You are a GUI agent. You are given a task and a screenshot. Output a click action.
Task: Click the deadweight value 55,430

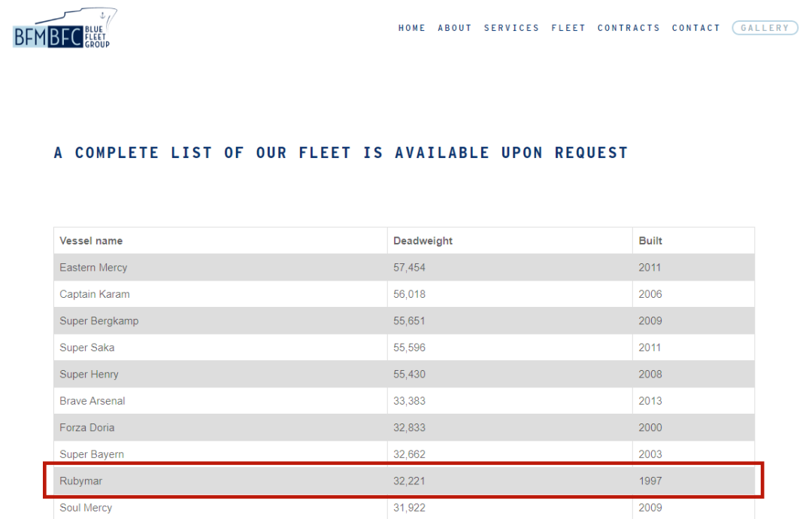[x=409, y=375]
